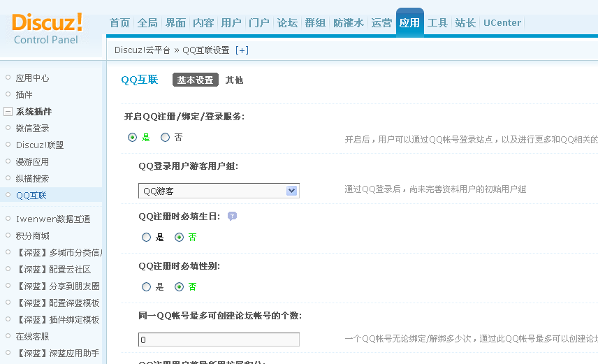598x364 pixels.
Task: Open 在线客服 in the sidebar
Action: click(32, 337)
